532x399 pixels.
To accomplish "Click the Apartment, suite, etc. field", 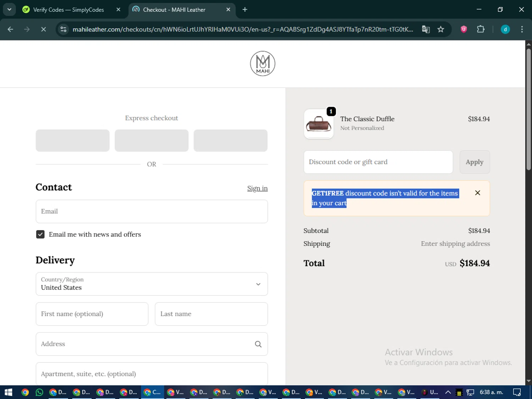I will click(x=152, y=373).
